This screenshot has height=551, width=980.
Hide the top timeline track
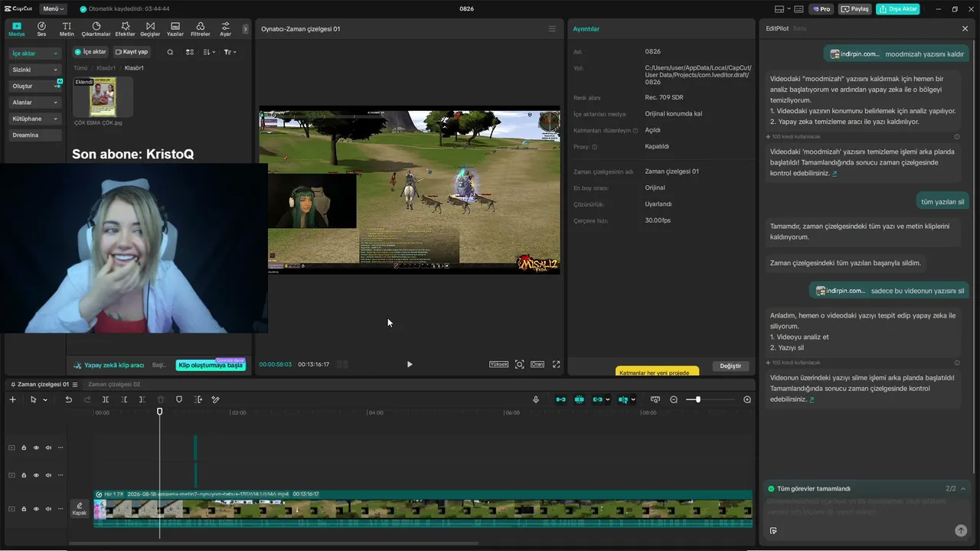[x=36, y=448]
